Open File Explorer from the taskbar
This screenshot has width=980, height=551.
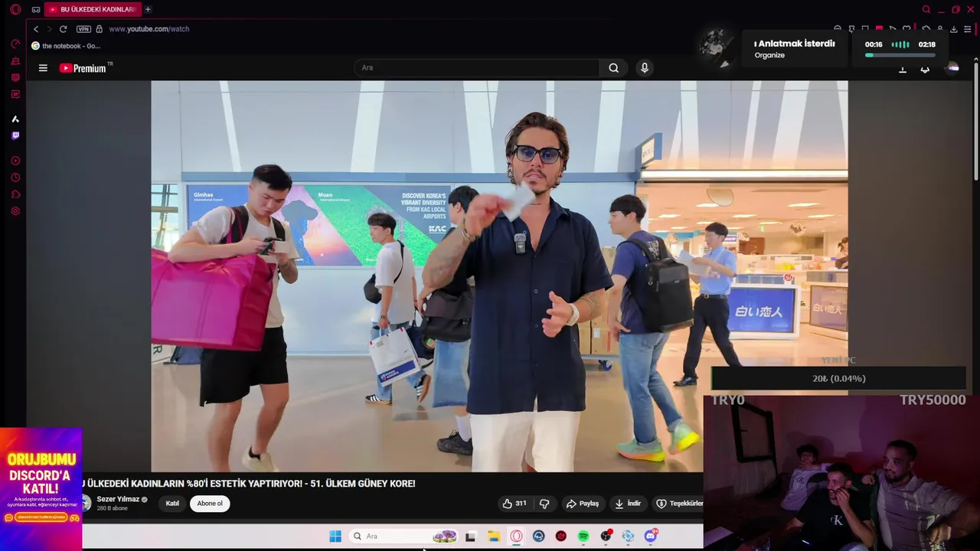coord(494,536)
